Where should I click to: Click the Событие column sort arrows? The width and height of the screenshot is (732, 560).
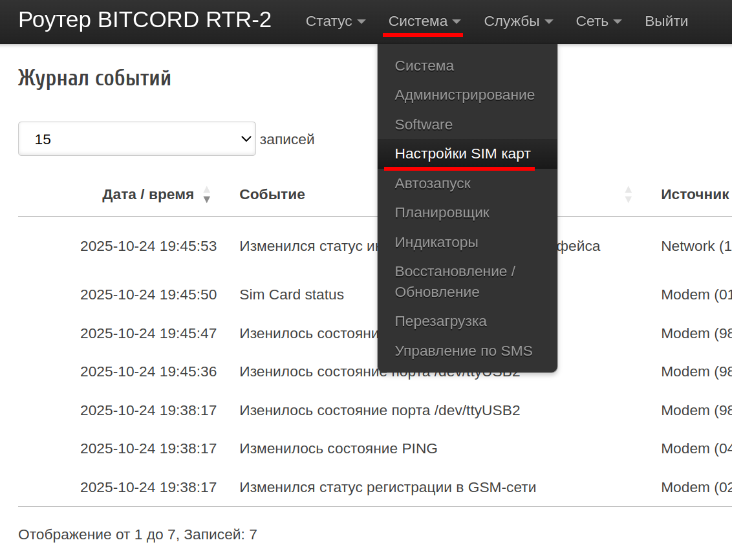point(627,195)
